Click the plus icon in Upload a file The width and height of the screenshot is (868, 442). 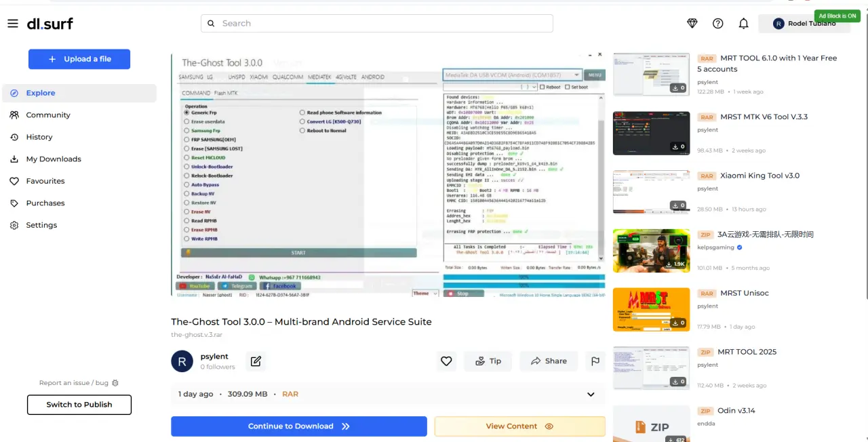[x=52, y=59]
